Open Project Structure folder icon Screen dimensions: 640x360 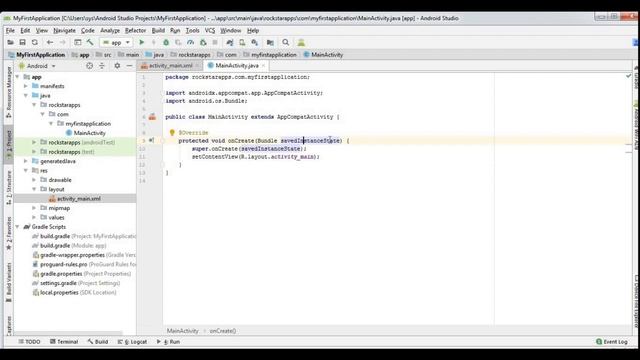tap(270, 42)
